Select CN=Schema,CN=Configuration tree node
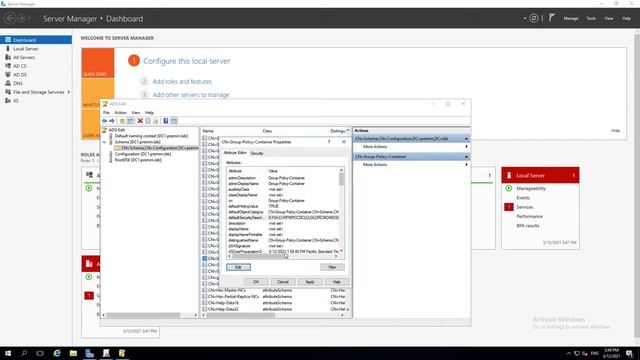 (159, 148)
